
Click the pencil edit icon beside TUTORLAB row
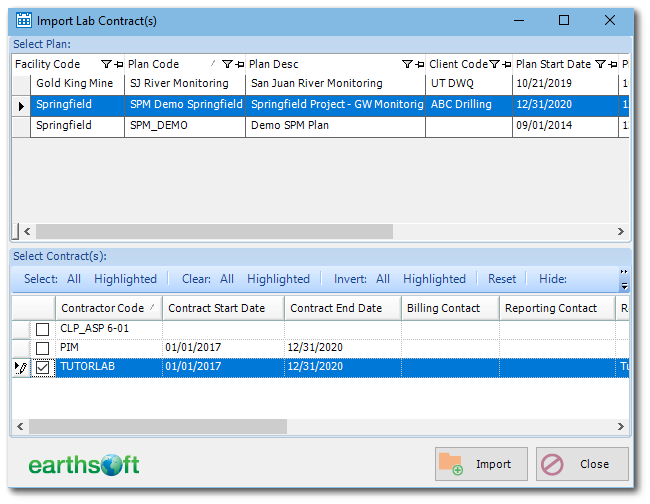tap(20, 368)
